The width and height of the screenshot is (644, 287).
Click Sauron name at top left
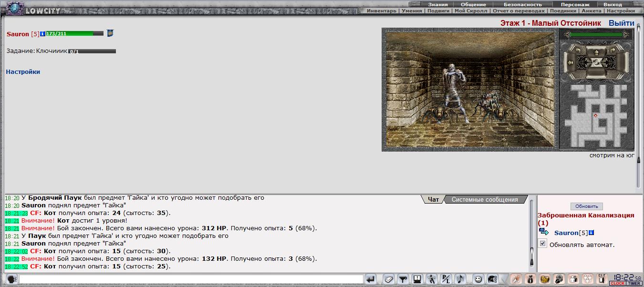point(18,34)
